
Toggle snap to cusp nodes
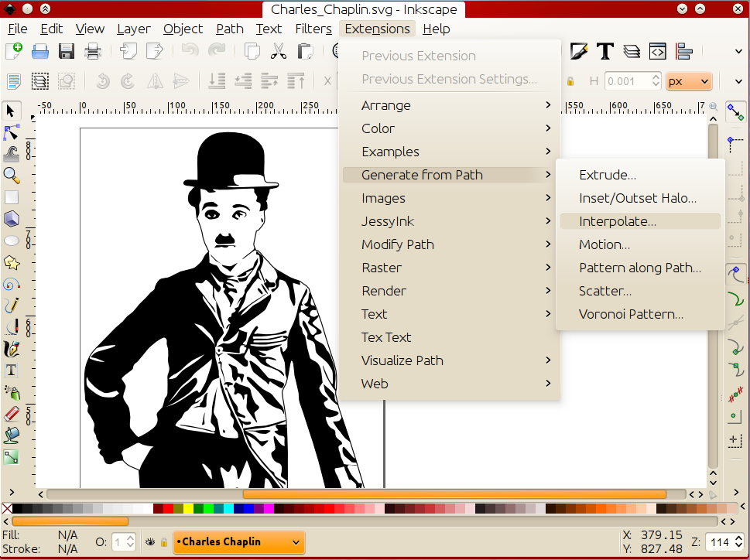(735, 347)
